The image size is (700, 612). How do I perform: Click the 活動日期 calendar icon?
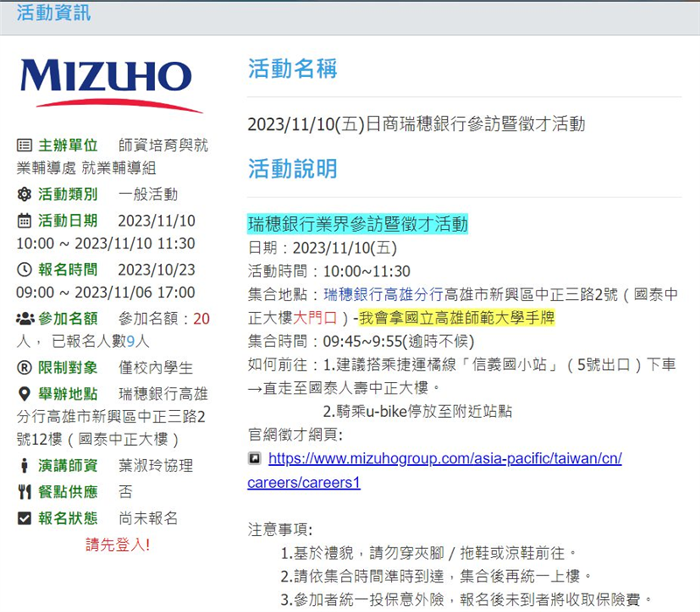(x=24, y=220)
